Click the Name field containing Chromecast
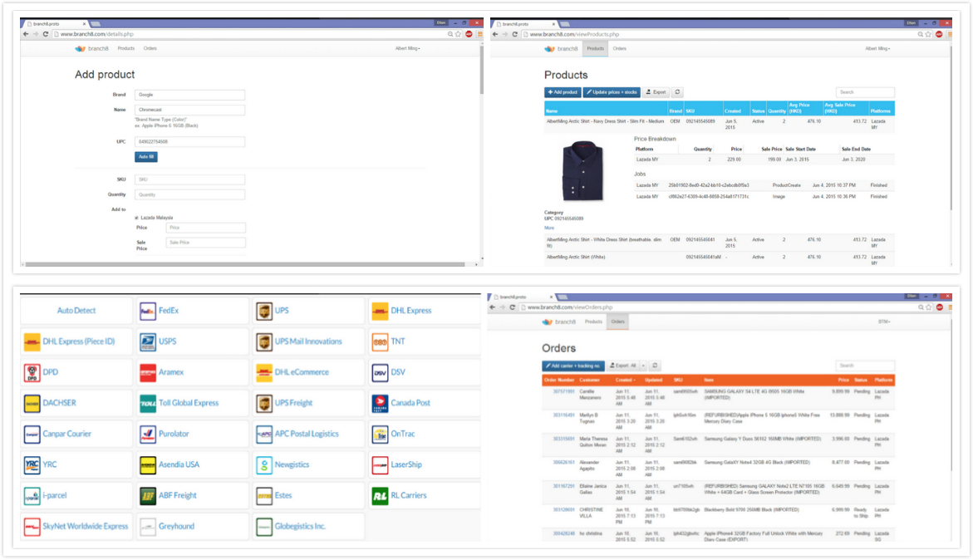 pyautogui.click(x=190, y=110)
